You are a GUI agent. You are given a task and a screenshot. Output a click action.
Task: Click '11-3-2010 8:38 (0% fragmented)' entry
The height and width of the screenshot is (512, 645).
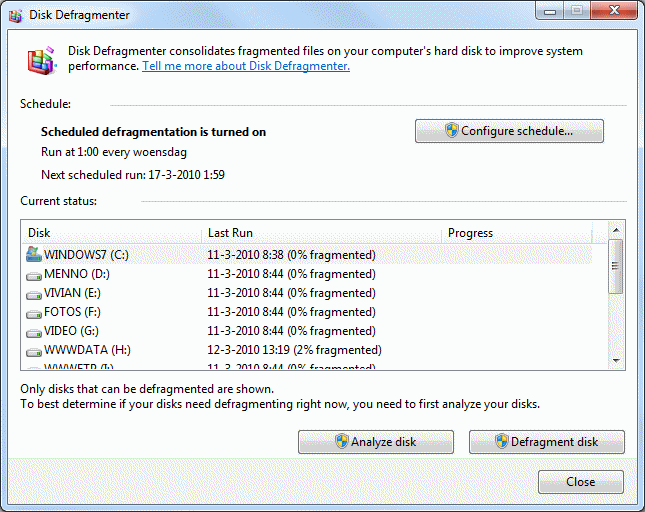[291, 255]
